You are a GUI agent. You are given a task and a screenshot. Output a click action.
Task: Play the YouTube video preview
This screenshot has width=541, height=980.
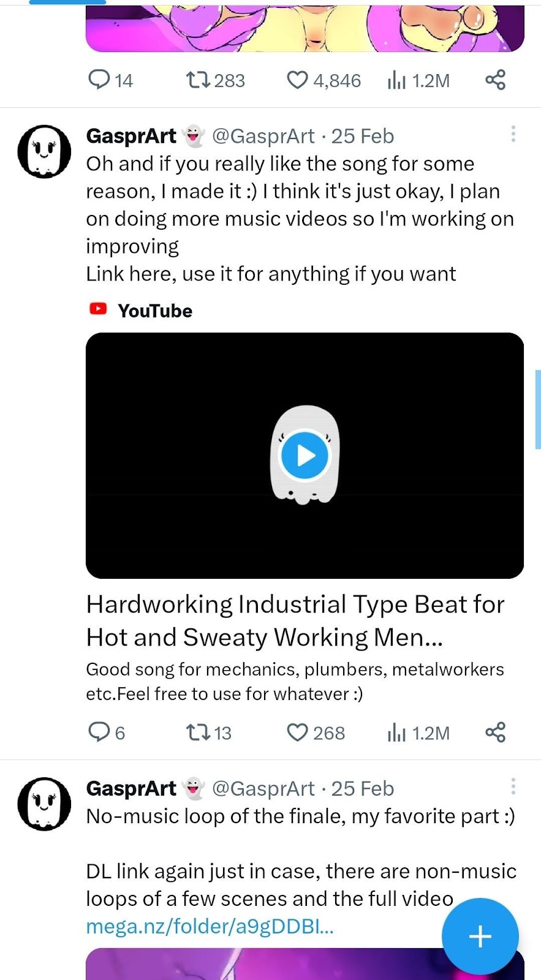coord(305,456)
